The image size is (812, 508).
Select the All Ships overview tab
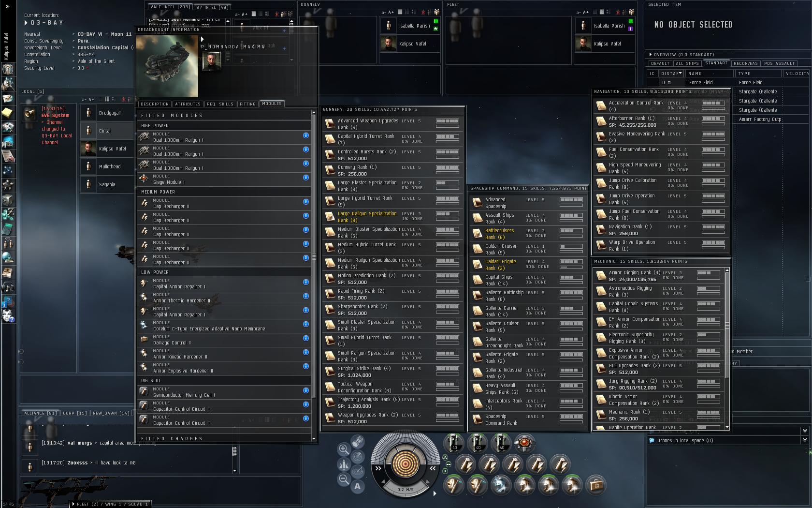click(x=687, y=63)
